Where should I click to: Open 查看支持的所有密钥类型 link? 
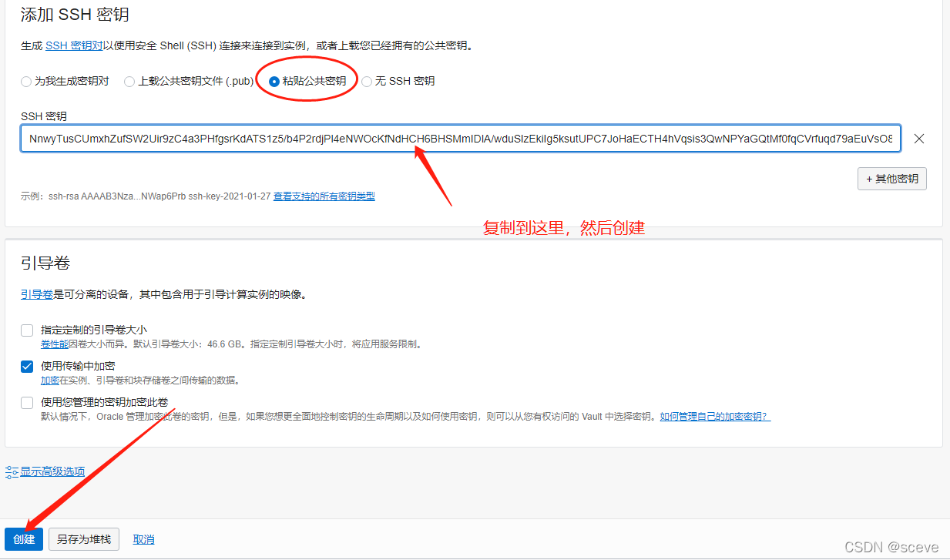click(x=324, y=196)
